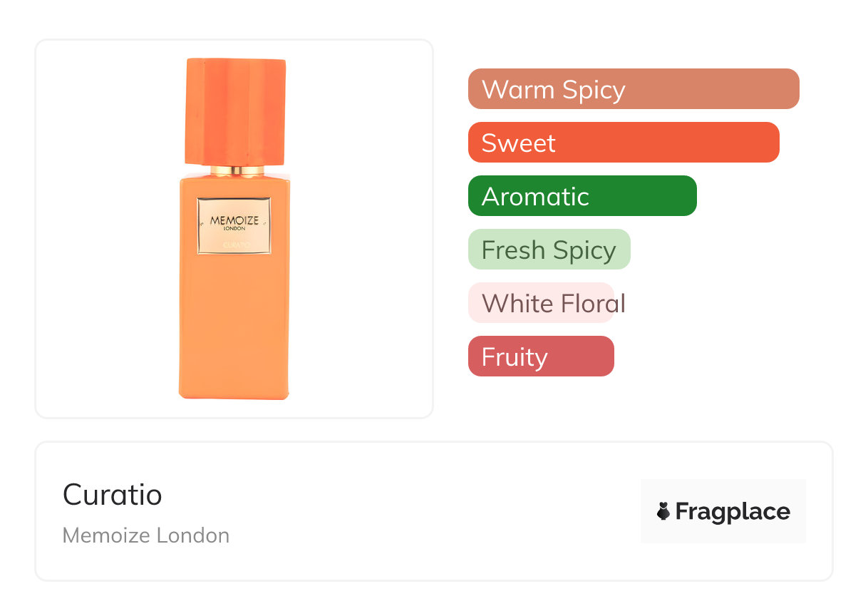Click the LONDON engraving on the bottle plate
Image resolution: width=868 pixels, height=616 pixels.
pyautogui.click(x=234, y=229)
